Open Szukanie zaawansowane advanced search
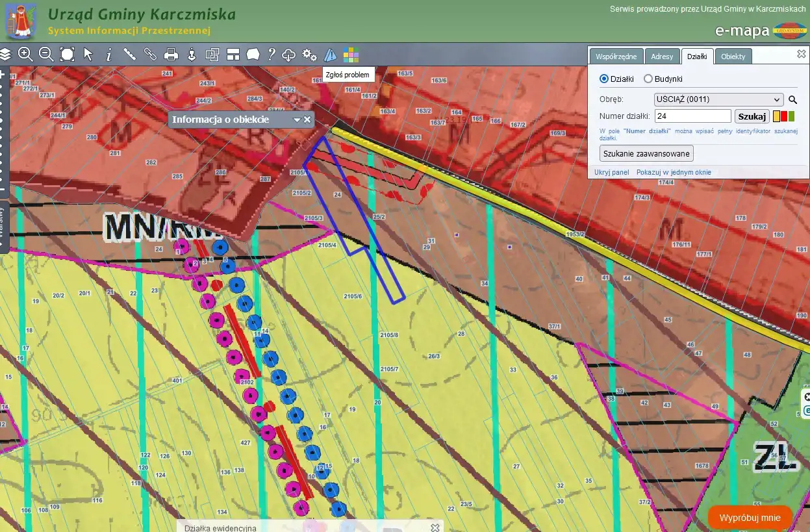This screenshot has width=810, height=532. pos(646,153)
